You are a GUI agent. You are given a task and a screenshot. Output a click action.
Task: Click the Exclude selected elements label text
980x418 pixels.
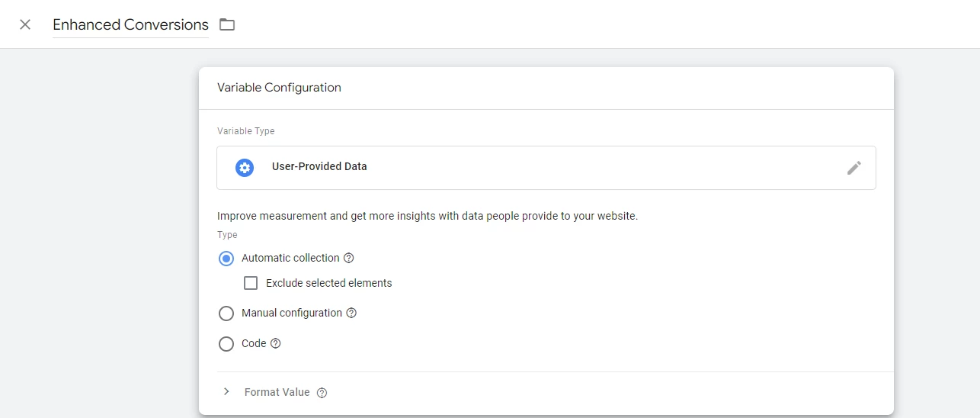point(328,283)
